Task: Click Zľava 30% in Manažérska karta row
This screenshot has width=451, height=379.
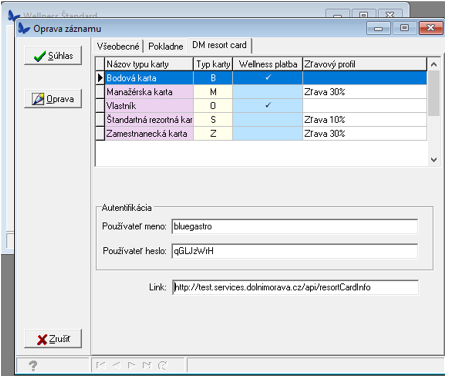Action: 364,92
